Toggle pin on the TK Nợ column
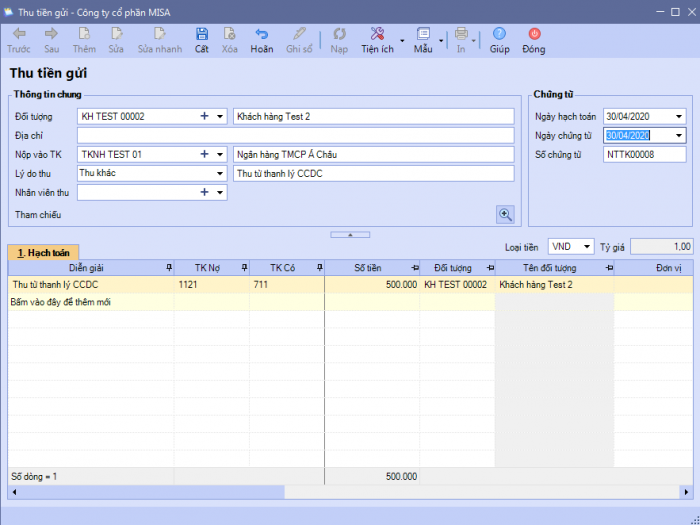 pos(243,268)
